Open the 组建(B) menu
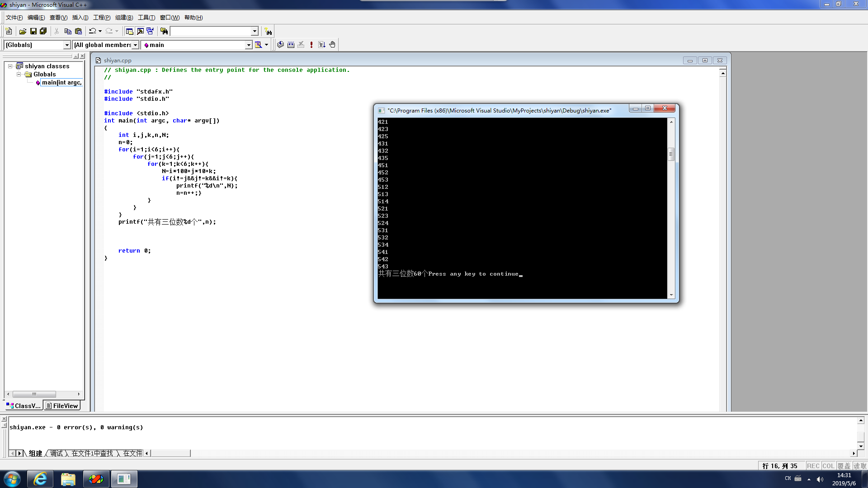 pos(124,18)
